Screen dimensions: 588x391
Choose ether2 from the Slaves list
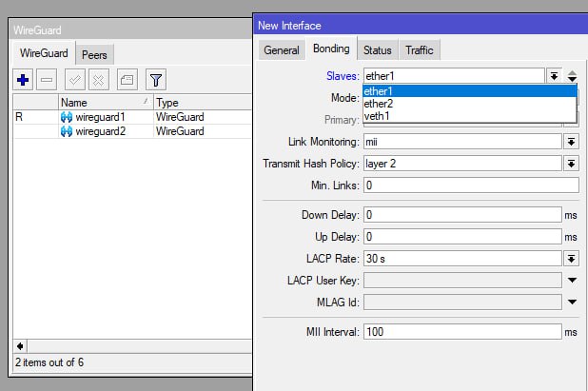pyautogui.click(x=469, y=104)
